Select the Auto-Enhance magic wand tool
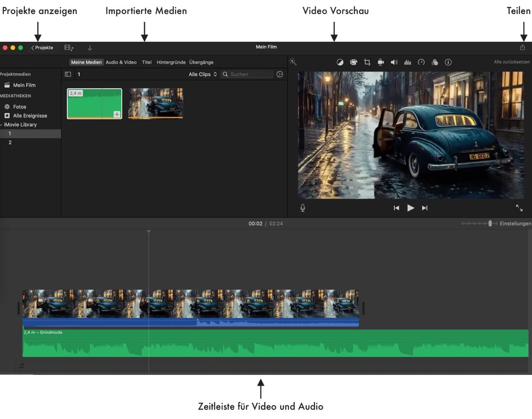 point(293,62)
